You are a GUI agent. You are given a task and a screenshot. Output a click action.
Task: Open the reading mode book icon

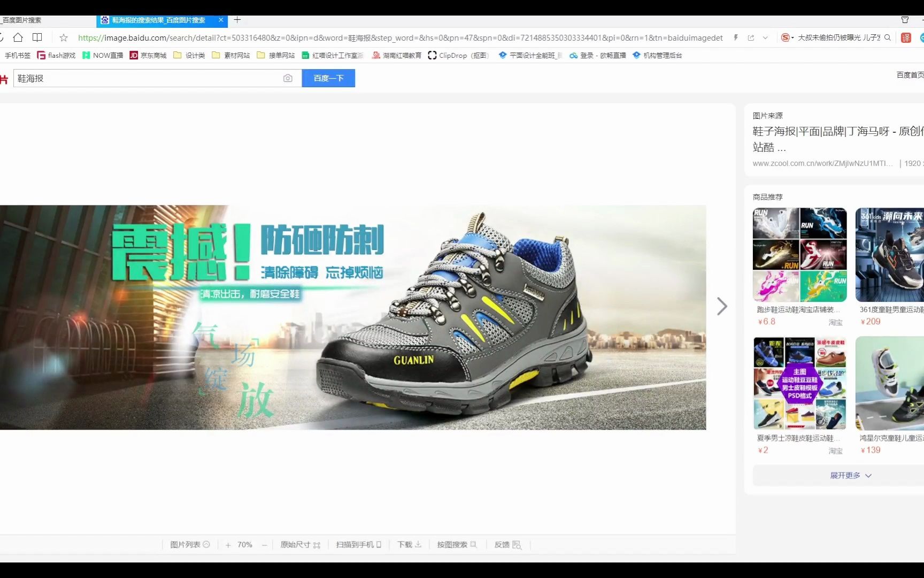click(37, 37)
